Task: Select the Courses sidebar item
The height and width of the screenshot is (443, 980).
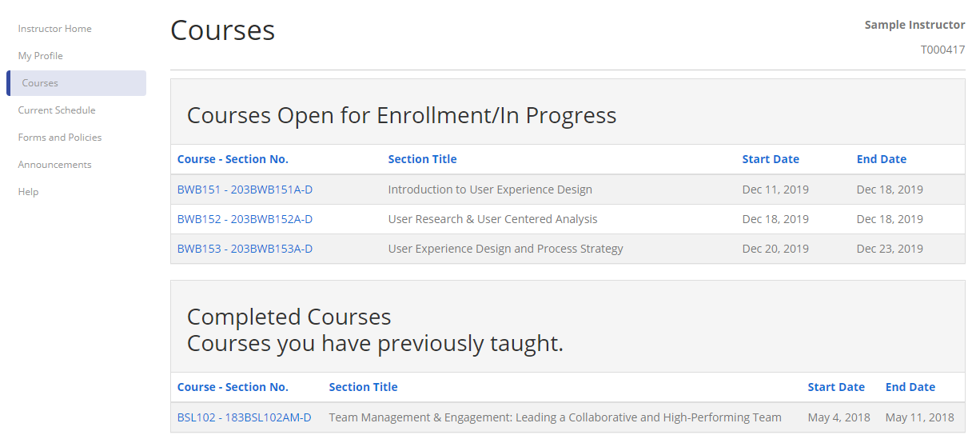Action: (x=40, y=83)
